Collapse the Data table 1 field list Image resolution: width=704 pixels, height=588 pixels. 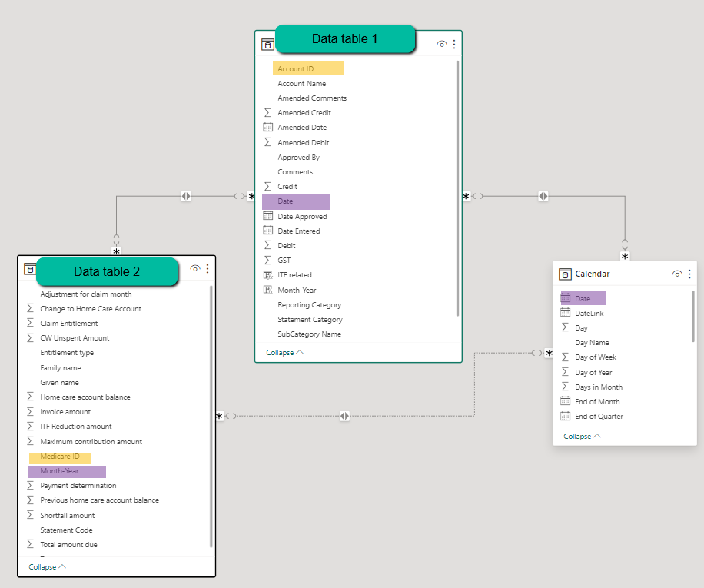tap(284, 352)
